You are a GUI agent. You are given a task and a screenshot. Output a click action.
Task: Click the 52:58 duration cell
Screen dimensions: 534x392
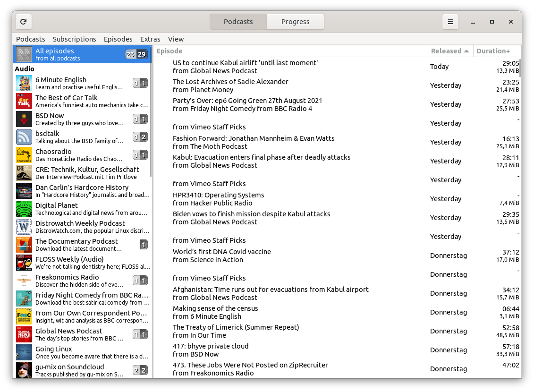(x=511, y=328)
